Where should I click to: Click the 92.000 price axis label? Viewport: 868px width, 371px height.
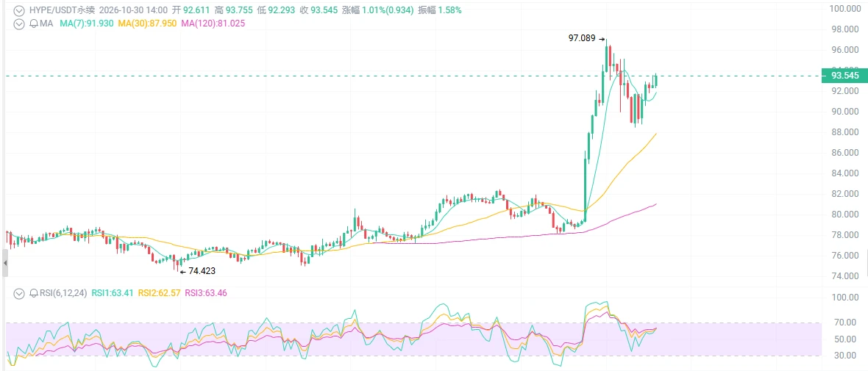844,90
